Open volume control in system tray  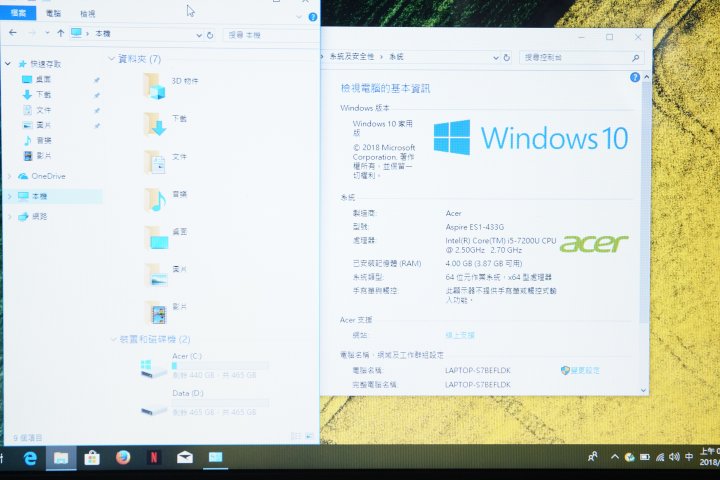[674, 457]
